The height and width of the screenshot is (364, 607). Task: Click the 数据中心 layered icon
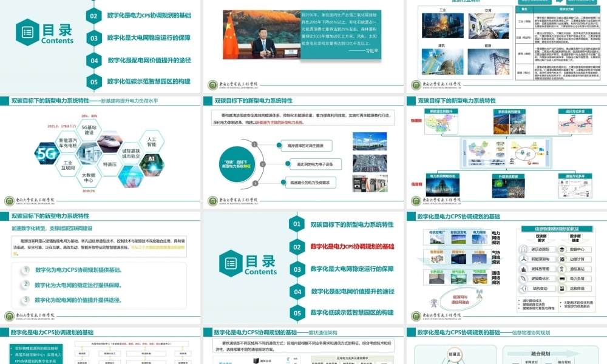click(x=562, y=249)
